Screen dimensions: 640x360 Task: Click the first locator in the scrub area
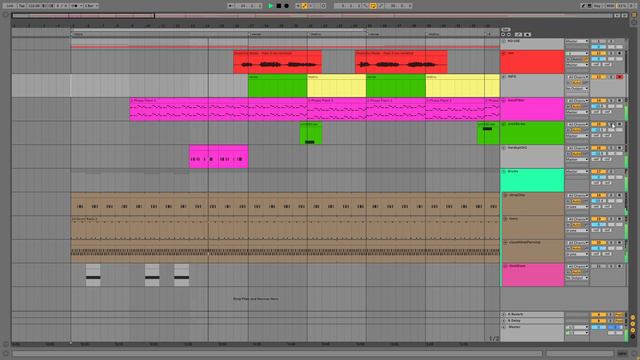point(78,34)
